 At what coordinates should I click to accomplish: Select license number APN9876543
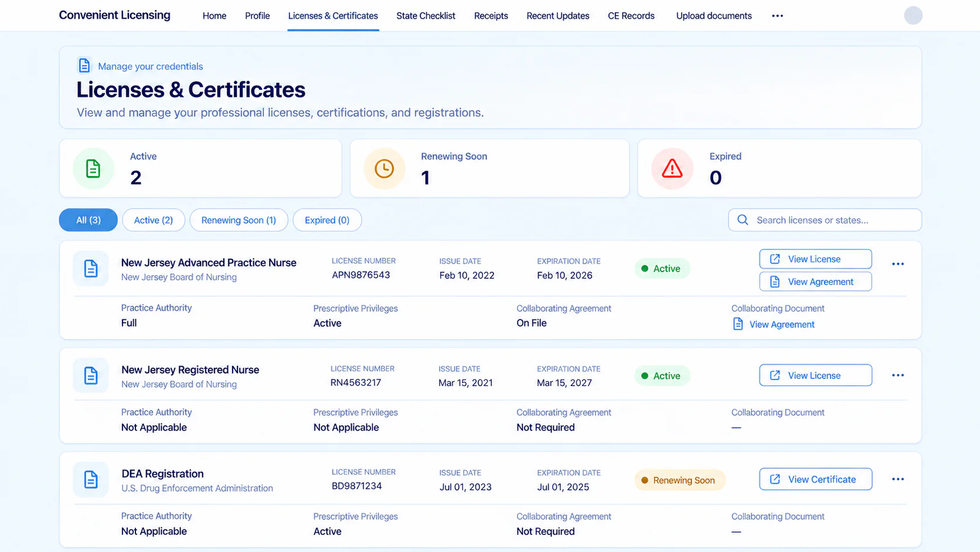point(361,275)
